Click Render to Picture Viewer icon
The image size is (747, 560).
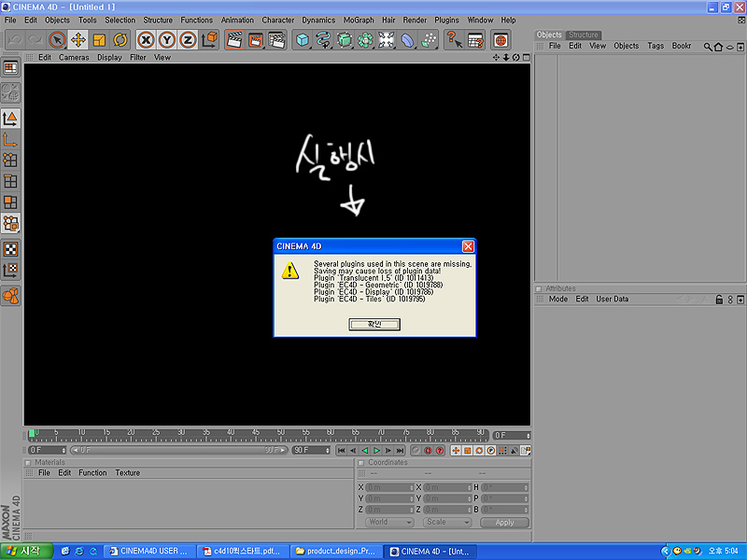click(256, 40)
